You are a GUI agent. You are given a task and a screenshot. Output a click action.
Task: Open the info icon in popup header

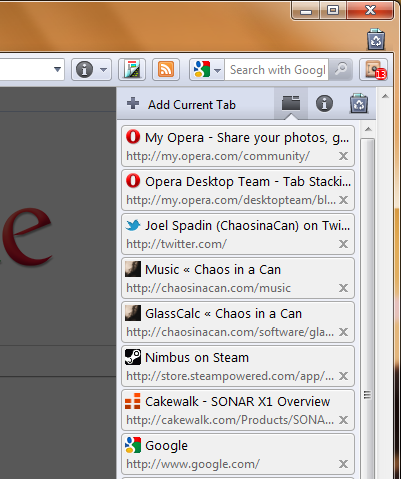tap(324, 103)
